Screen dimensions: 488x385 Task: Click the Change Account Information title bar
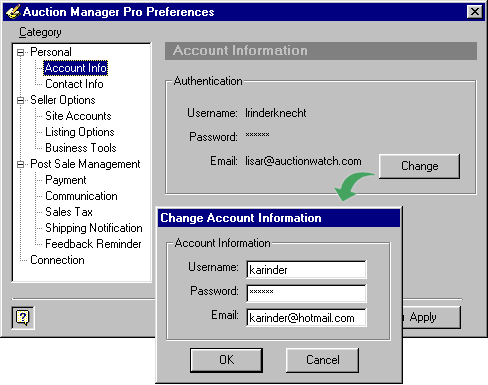pyautogui.click(x=279, y=218)
